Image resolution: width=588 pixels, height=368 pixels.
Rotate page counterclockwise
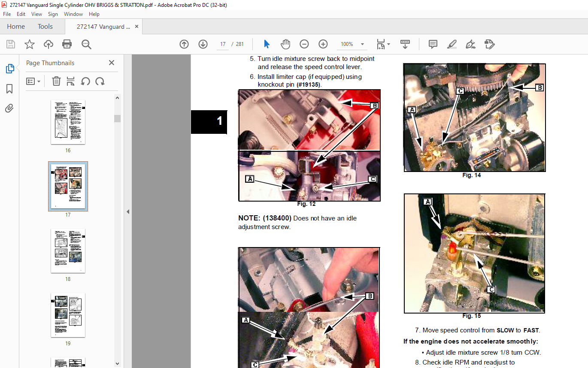click(85, 81)
